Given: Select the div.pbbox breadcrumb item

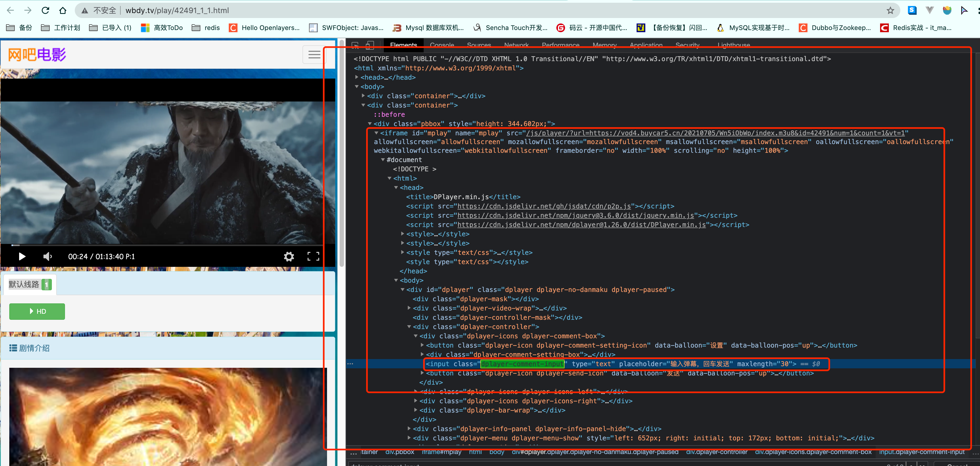Looking at the screenshot, I should [x=399, y=452].
